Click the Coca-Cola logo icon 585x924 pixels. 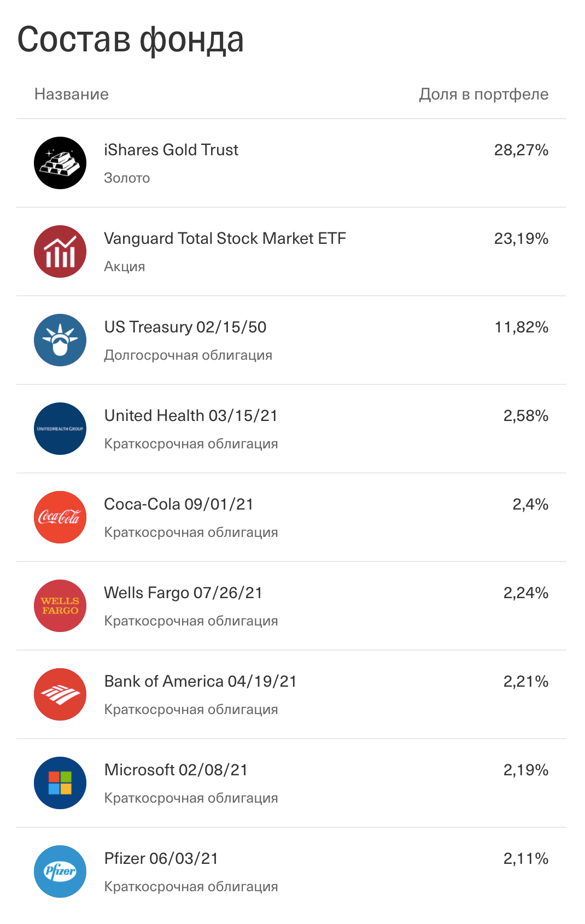pos(60,517)
